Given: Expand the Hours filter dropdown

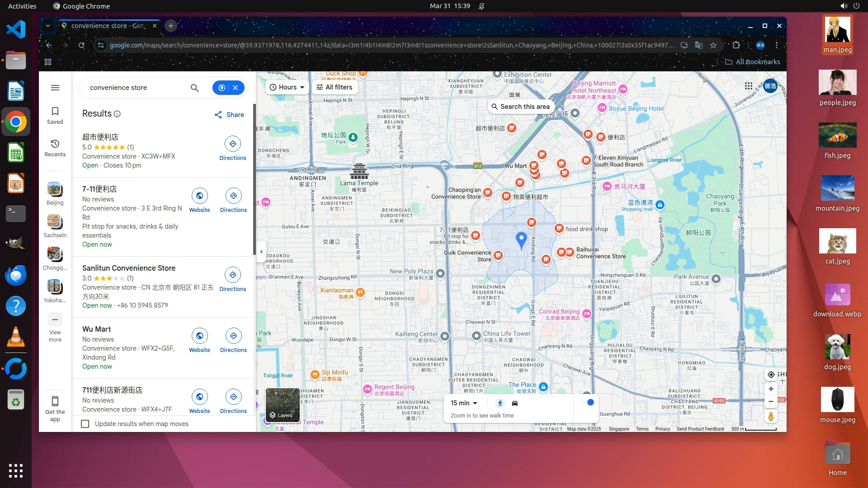Looking at the screenshot, I should pyautogui.click(x=287, y=87).
